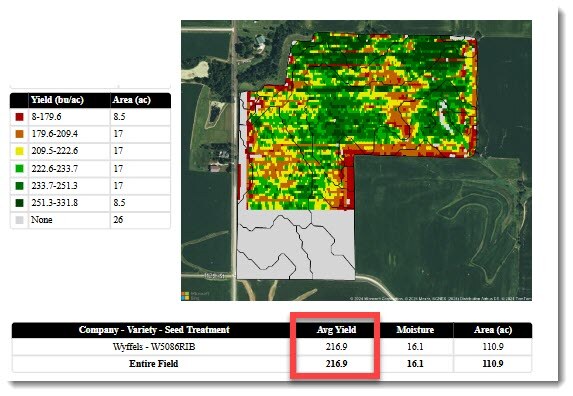Click the gray None legend swatch

click(19, 220)
